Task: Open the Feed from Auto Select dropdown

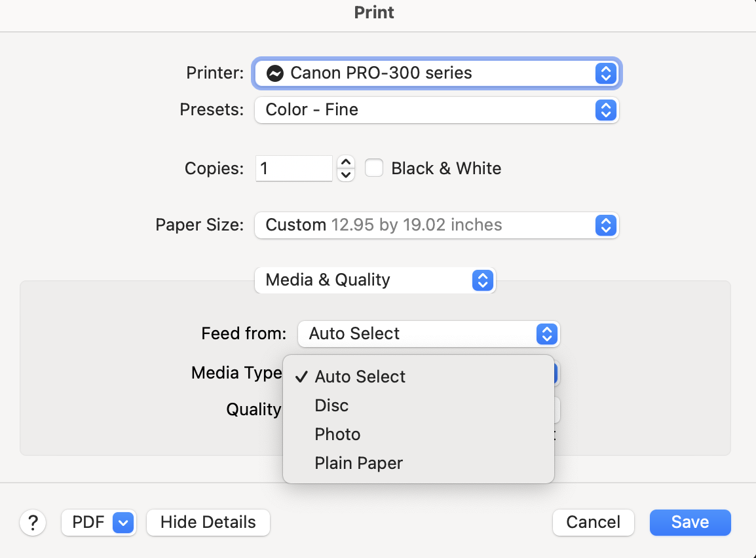Action: point(429,334)
